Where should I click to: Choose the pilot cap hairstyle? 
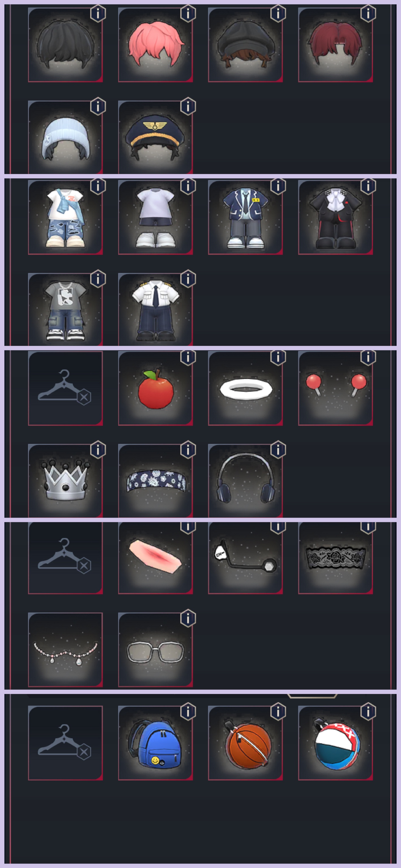pyautogui.click(x=155, y=137)
